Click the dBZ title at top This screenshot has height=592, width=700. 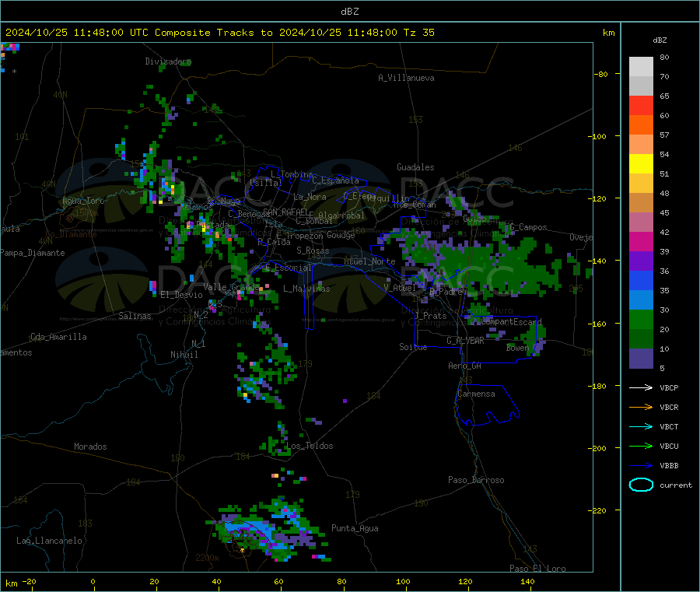click(349, 12)
